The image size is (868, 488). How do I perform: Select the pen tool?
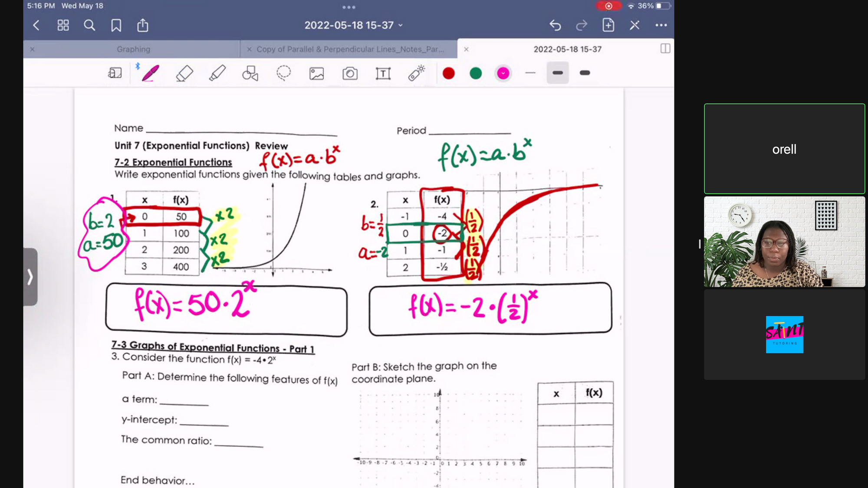point(150,73)
